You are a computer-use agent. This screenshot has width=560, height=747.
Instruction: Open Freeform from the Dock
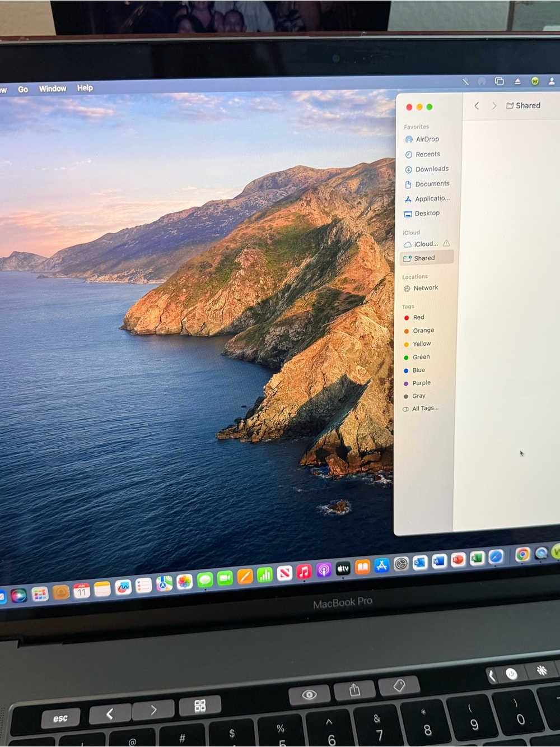123,587
